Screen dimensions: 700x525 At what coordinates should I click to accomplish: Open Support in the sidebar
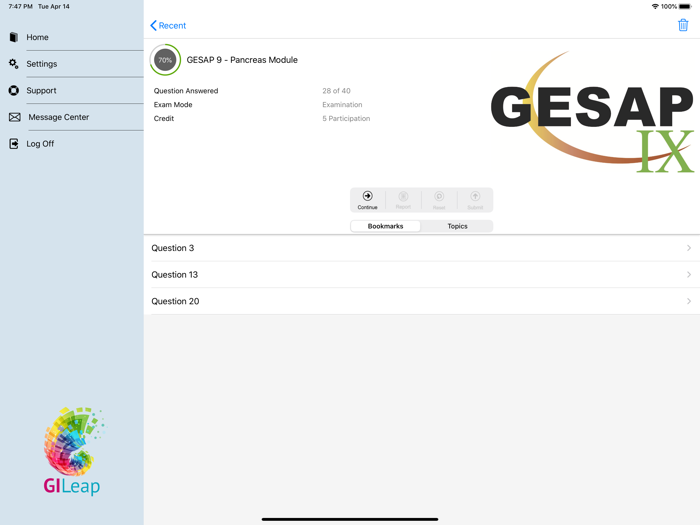(72, 91)
